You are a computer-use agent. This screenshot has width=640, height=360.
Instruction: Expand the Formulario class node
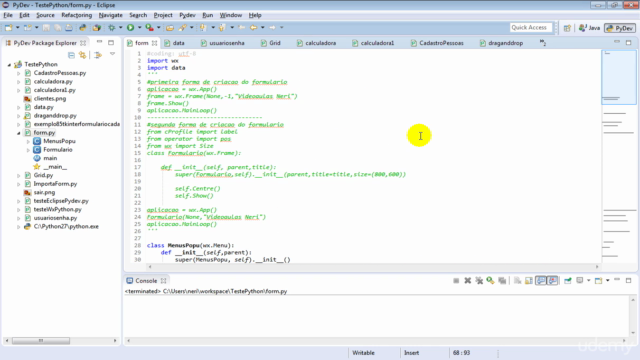[28, 150]
